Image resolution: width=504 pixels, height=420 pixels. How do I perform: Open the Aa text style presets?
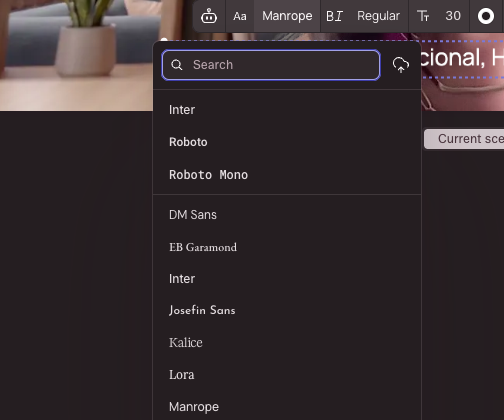tap(240, 16)
